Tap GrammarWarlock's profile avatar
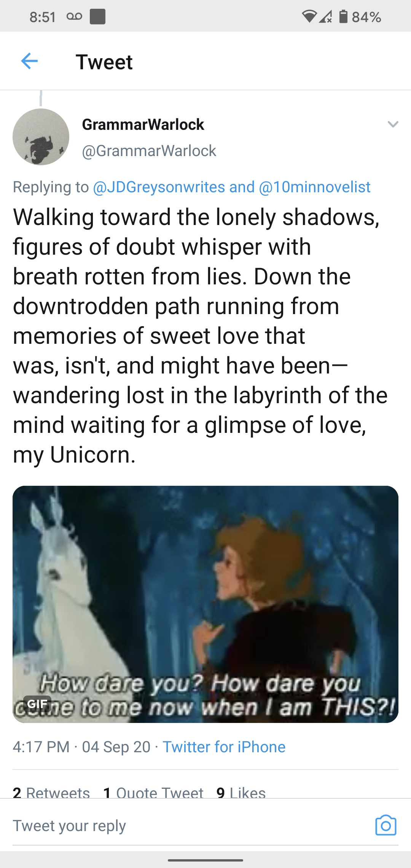 (x=41, y=137)
